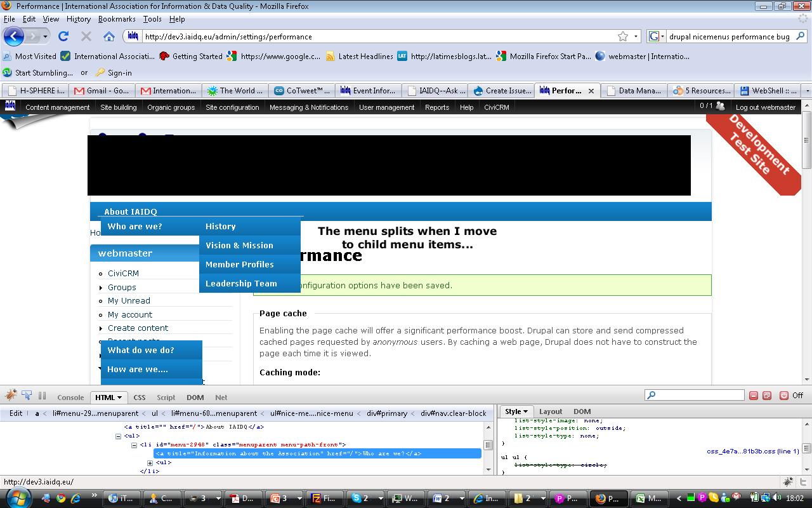Screen dimensions: 812x508
Task: Open the History menu in the menu bar
Action: tap(79, 19)
